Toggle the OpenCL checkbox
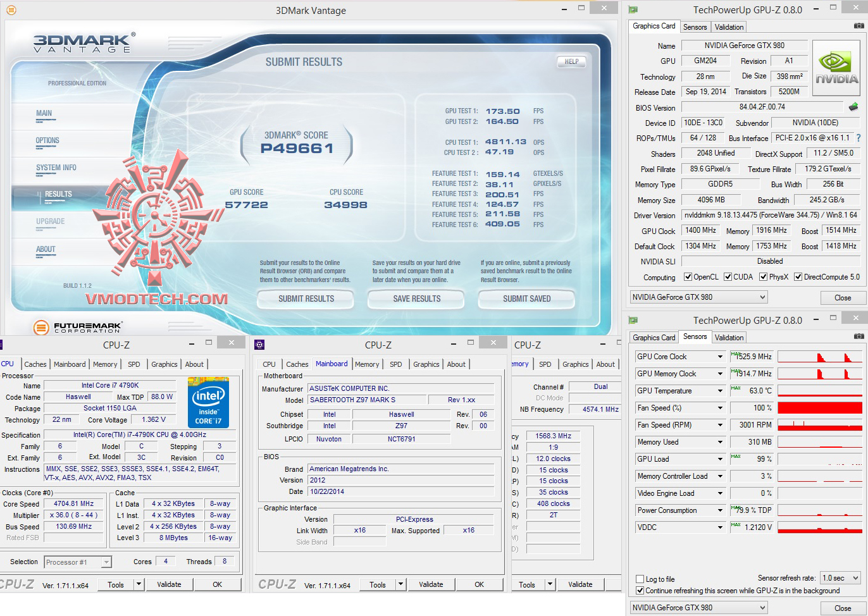Screen dimensions: 868x616 pyautogui.click(x=688, y=277)
